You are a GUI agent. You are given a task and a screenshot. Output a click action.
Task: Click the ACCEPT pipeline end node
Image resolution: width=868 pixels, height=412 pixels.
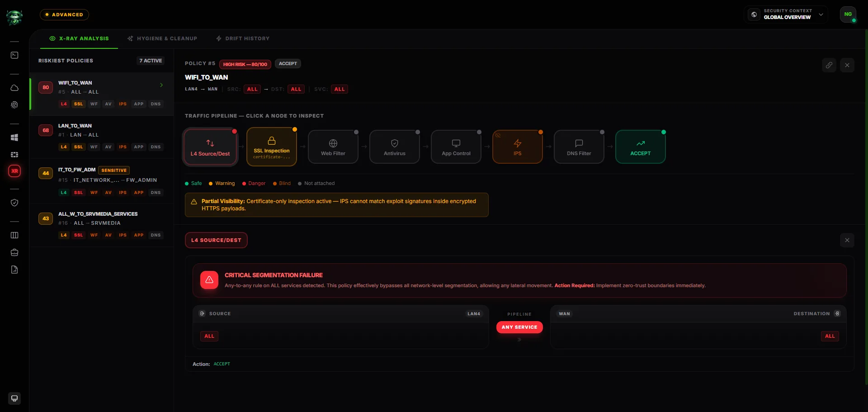[x=641, y=147]
